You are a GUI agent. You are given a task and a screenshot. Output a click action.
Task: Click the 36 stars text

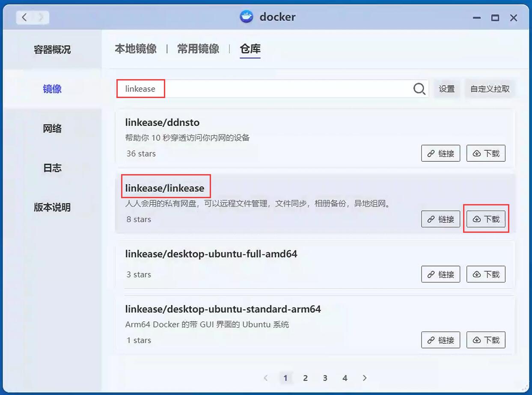[141, 154]
